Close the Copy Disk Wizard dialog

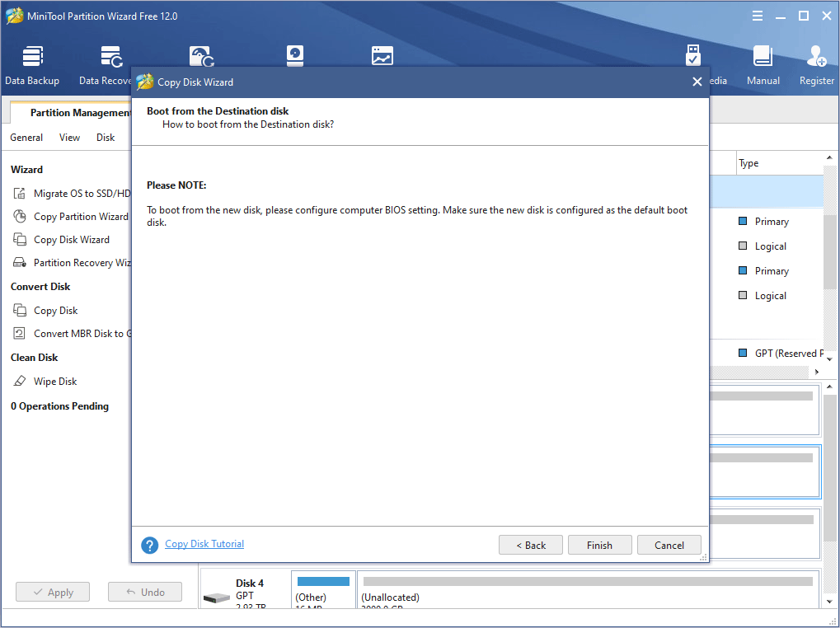pyautogui.click(x=697, y=82)
